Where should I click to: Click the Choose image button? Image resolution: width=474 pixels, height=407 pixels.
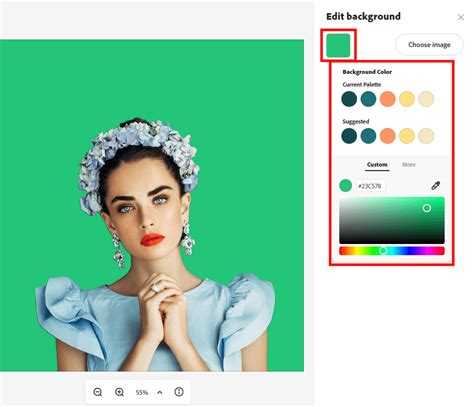(x=429, y=45)
